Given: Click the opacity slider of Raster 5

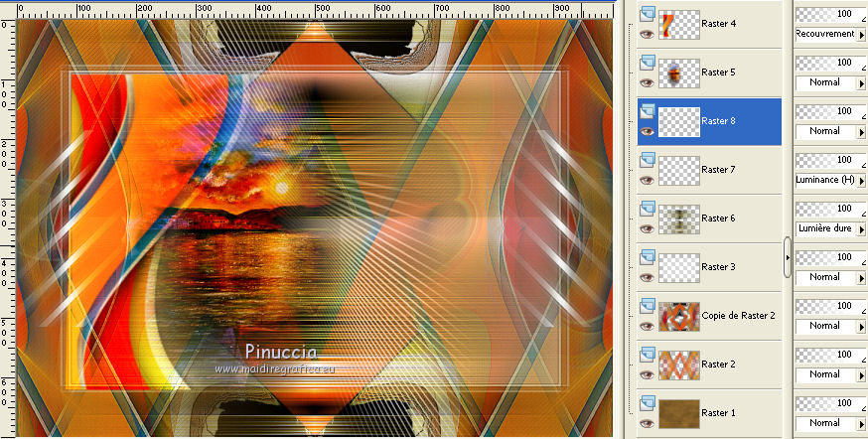Looking at the screenshot, I should click(830, 64).
